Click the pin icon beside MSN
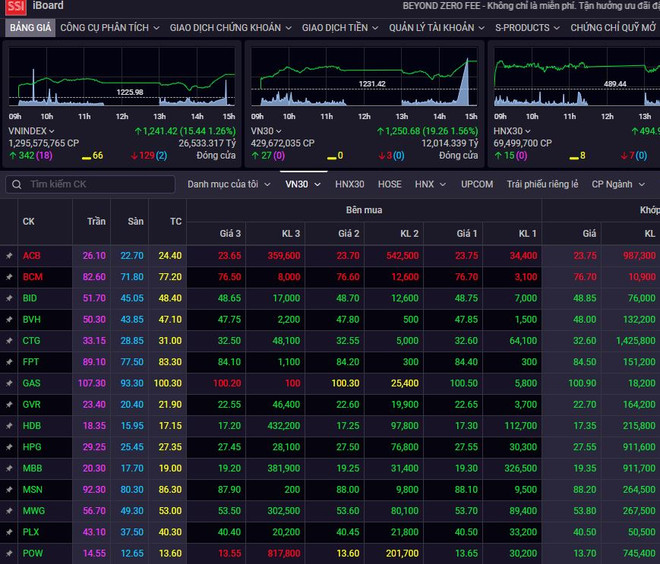This screenshot has width=660, height=564. 9,489
